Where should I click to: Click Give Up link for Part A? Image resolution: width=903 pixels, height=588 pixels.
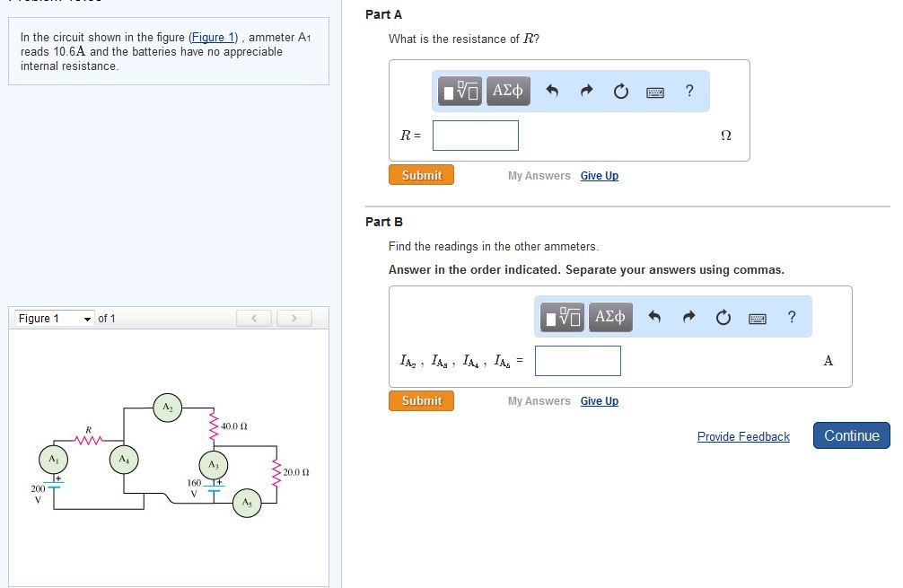pyautogui.click(x=599, y=176)
